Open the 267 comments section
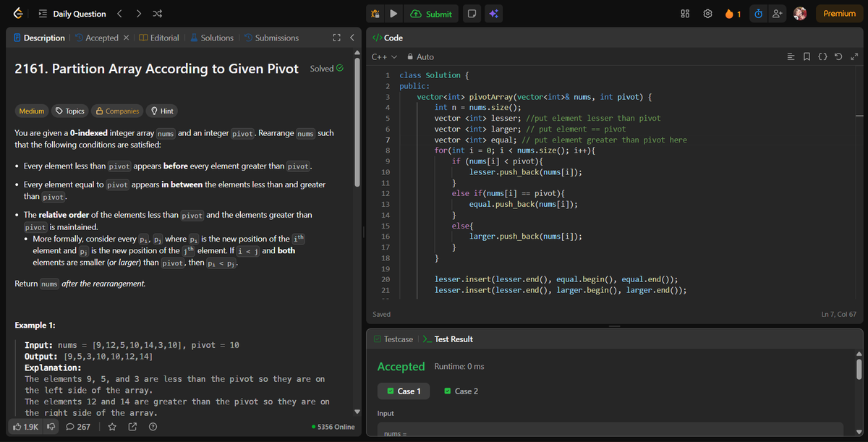The height and width of the screenshot is (442, 868). (x=78, y=427)
